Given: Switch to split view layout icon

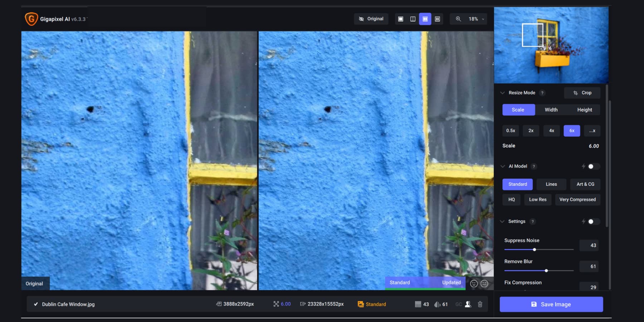Looking at the screenshot, I should (x=413, y=19).
